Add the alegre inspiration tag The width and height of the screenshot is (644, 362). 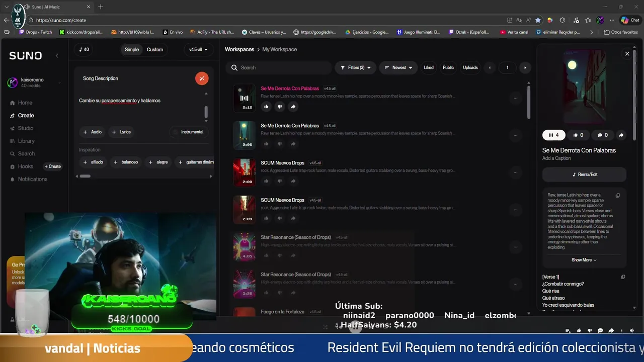(x=158, y=162)
